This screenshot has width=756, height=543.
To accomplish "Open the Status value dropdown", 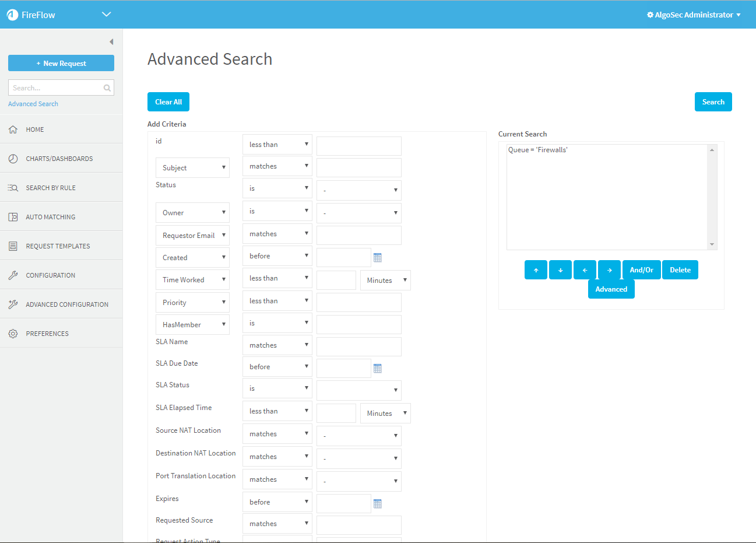I will [x=358, y=190].
